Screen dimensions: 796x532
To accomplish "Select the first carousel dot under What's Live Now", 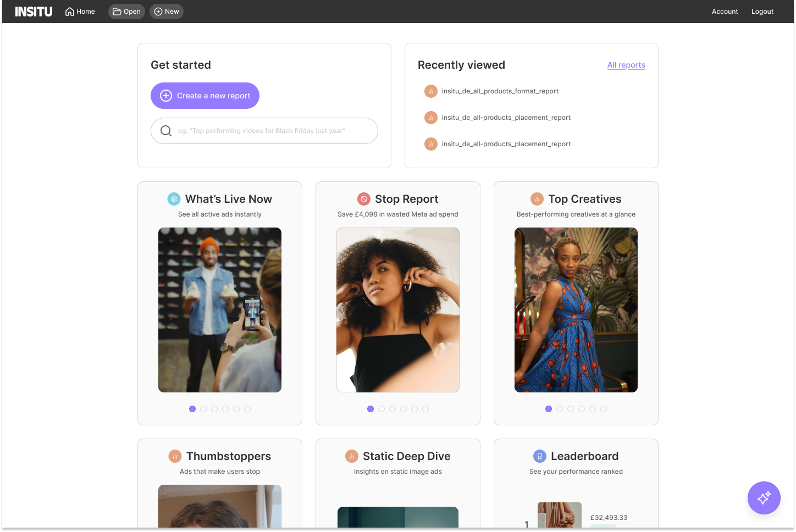I will [192, 409].
